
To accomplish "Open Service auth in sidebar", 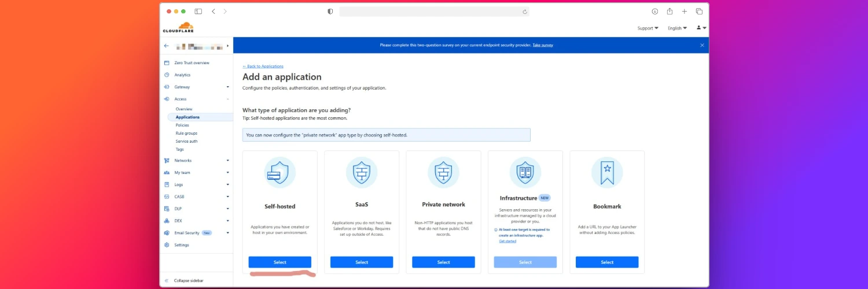I will [x=186, y=142].
